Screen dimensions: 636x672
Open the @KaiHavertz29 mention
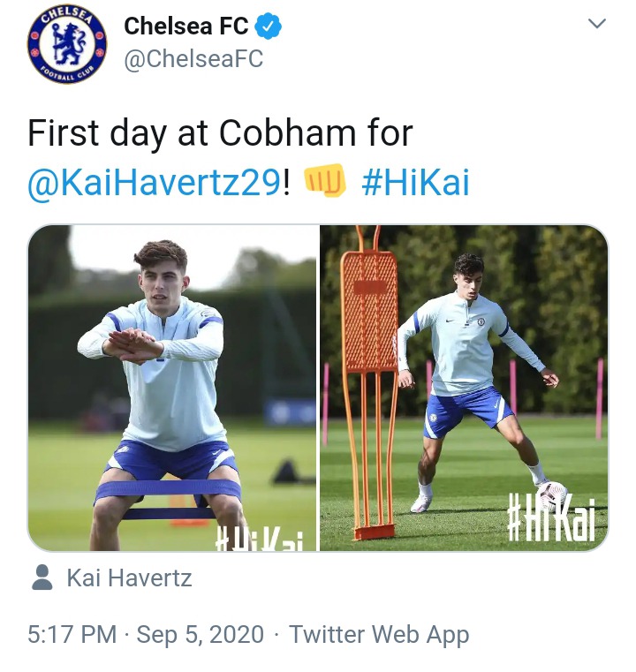point(155,182)
